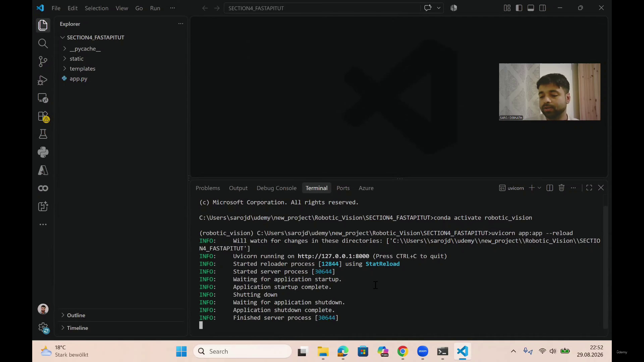Kill the terminal with trash icon
Screen dimensions: 644x362
pos(561,188)
